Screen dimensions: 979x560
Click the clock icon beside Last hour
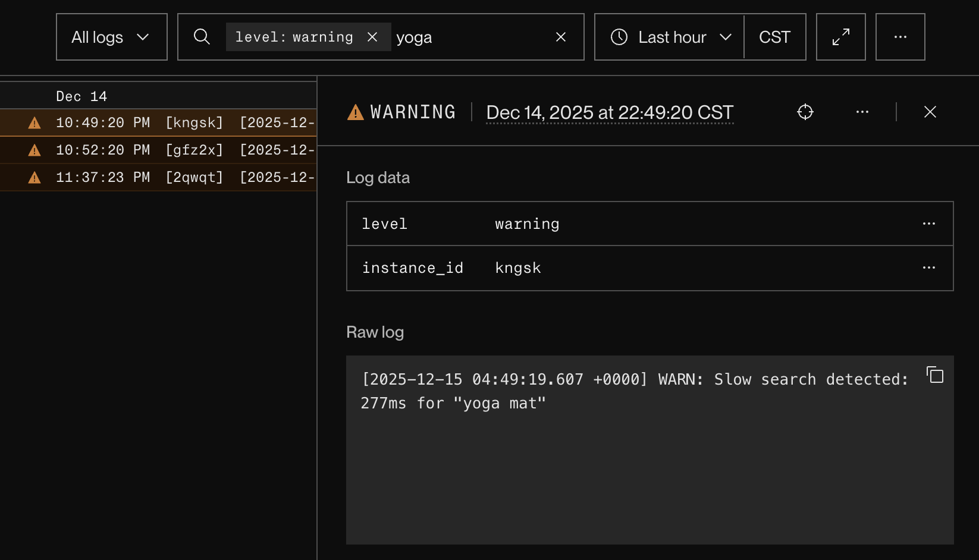coord(619,37)
